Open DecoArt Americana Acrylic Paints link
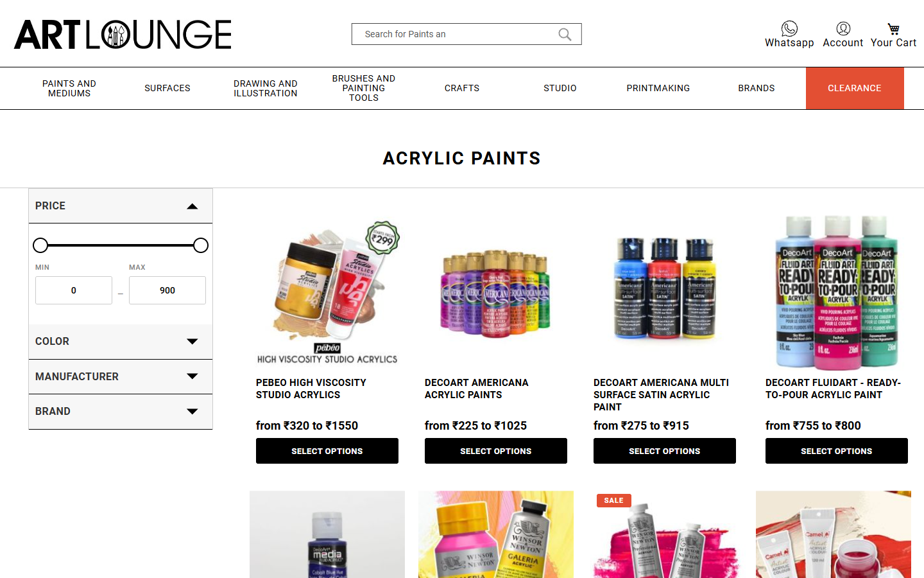The image size is (924, 578). click(477, 389)
